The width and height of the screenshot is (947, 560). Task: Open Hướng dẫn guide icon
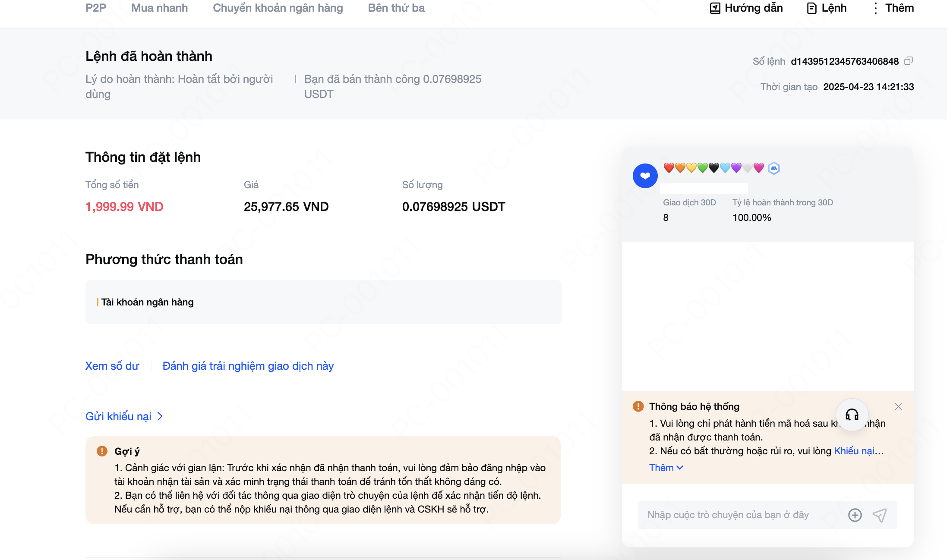715,8
